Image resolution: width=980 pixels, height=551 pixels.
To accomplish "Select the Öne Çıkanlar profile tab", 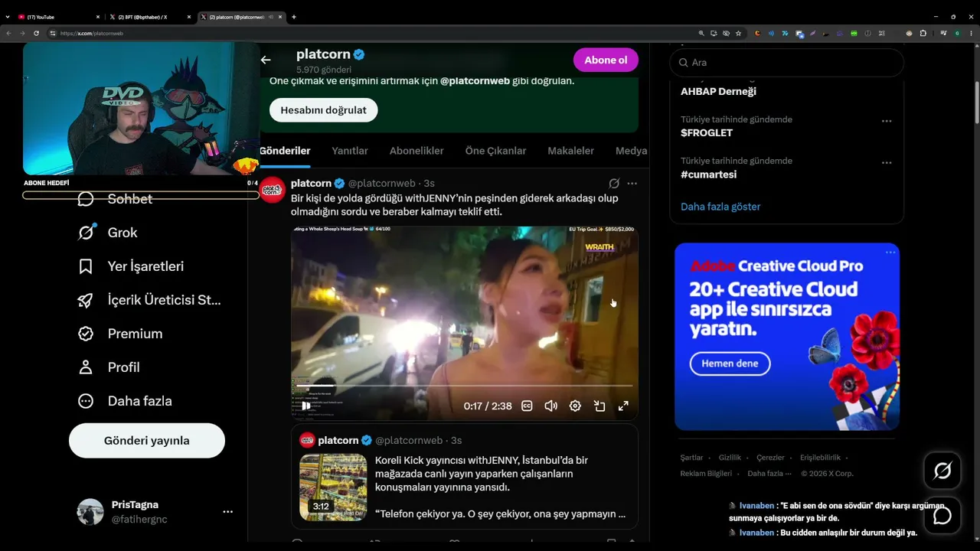I will point(495,151).
